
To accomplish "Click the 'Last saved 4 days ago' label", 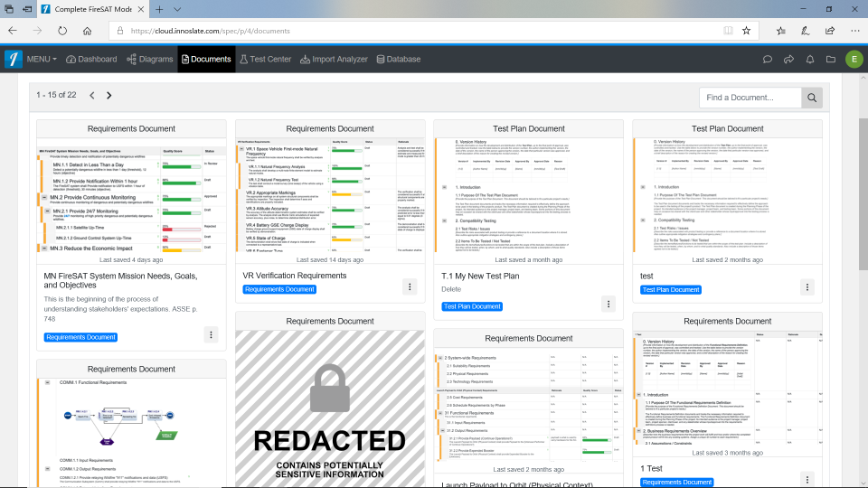I will point(131,259).
